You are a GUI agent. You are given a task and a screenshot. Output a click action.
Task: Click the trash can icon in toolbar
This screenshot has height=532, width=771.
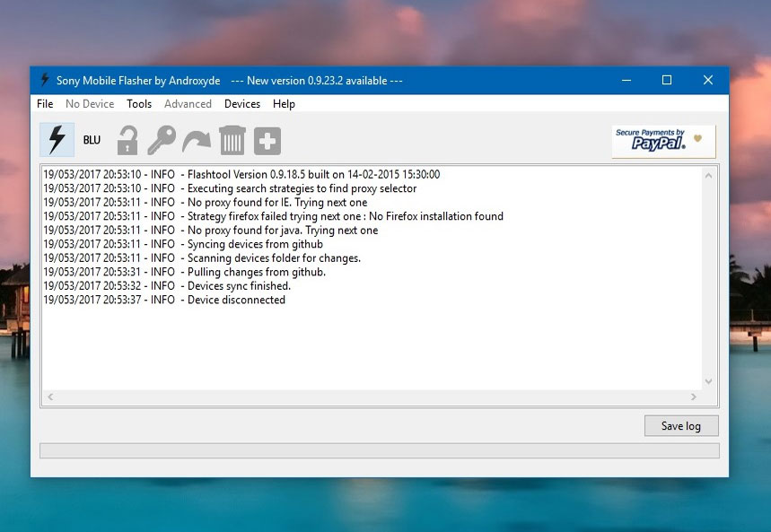click(x=232, y=140)
